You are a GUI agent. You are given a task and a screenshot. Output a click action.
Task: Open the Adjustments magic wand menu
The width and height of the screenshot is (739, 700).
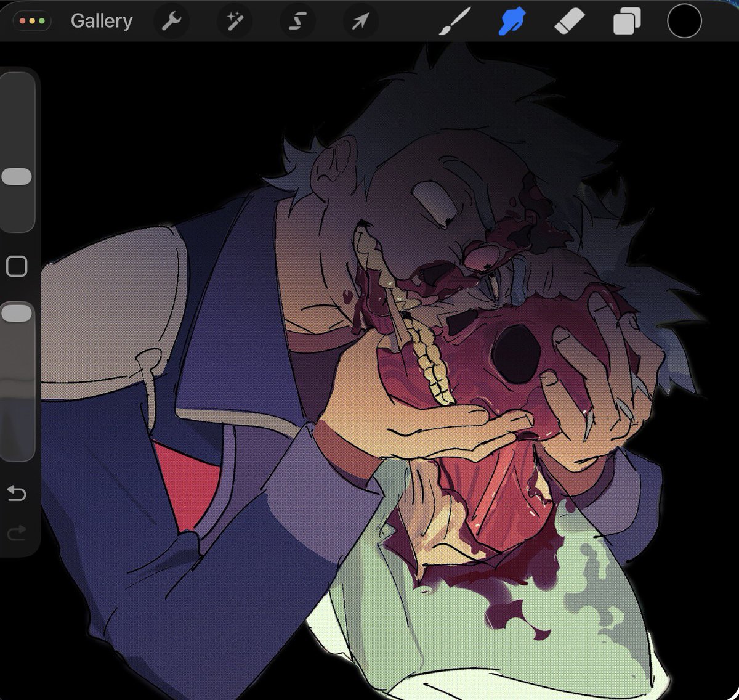click(235, 22)
